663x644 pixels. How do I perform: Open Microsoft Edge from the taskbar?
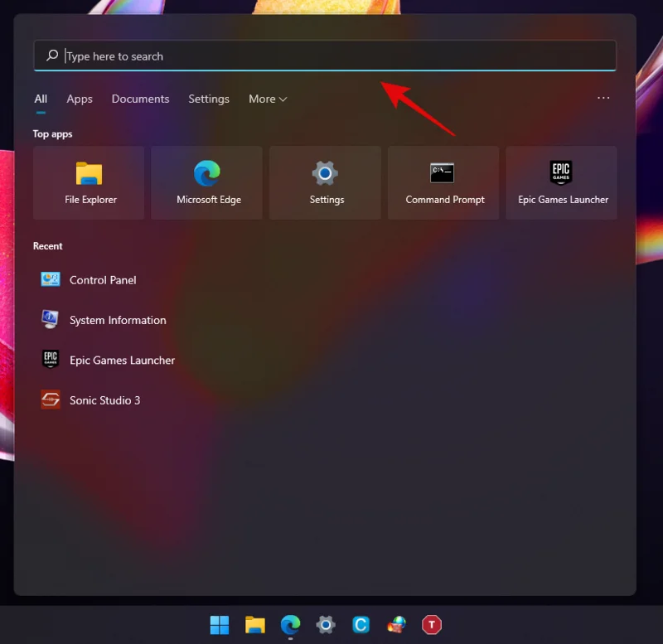tap(289, 624)
